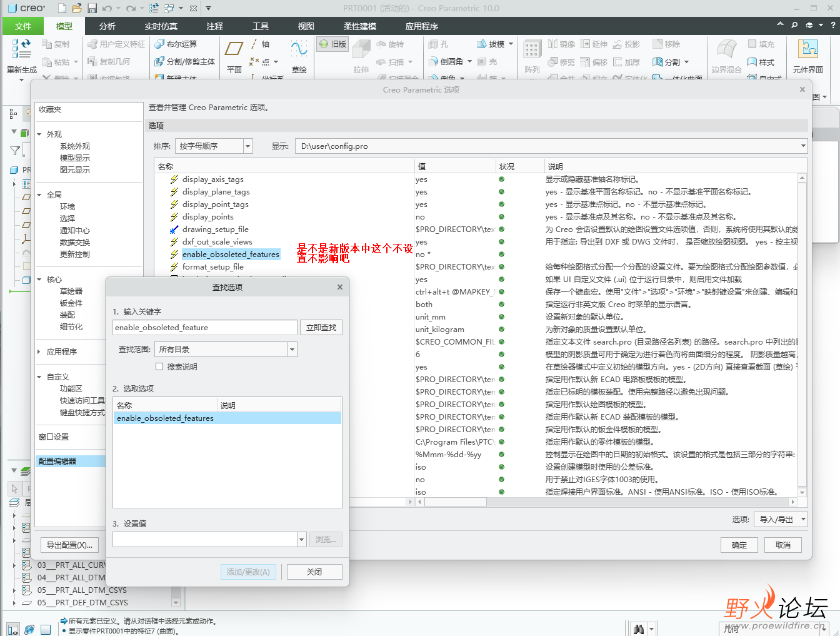Click the close windows icon in quick access toolbar
840x636 pixels.
pyautogui.click(x=193, y=8)
